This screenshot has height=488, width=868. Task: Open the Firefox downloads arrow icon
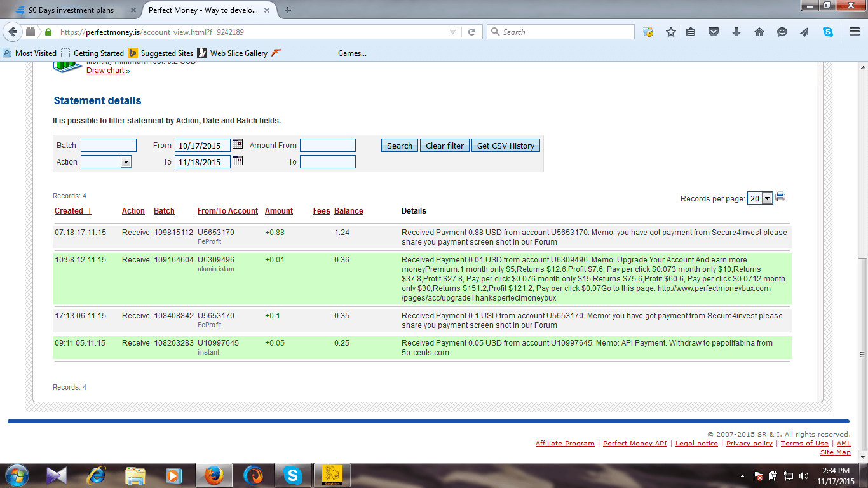(736, 32)
